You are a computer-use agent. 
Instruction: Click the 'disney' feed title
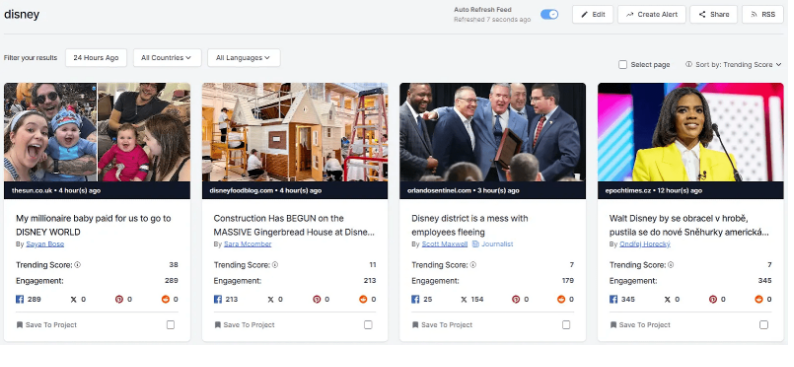22,15
